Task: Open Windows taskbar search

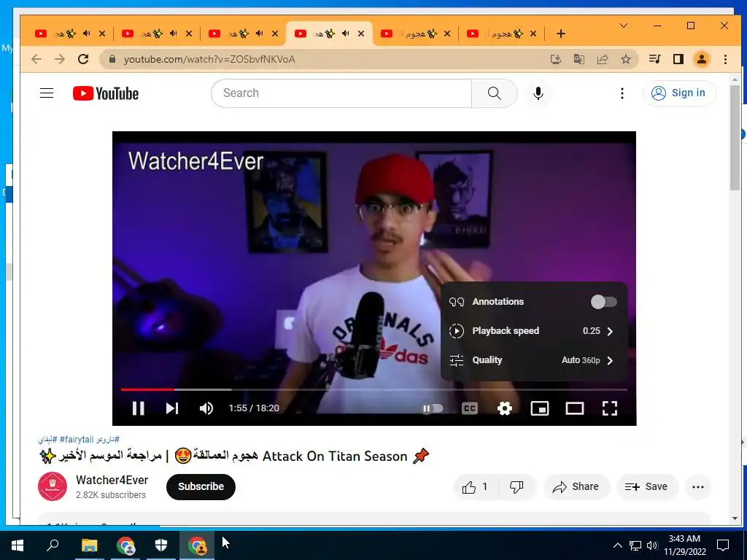Action: tap(53, 545)
